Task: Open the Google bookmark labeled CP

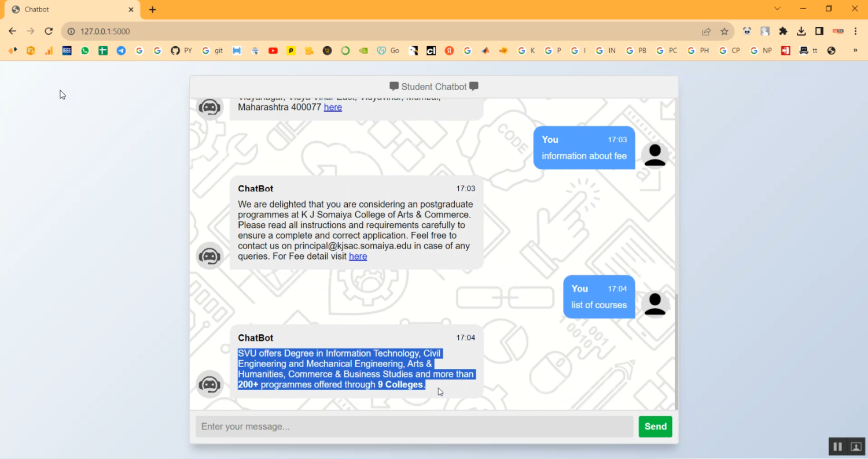Action: (x=729, y=51)
